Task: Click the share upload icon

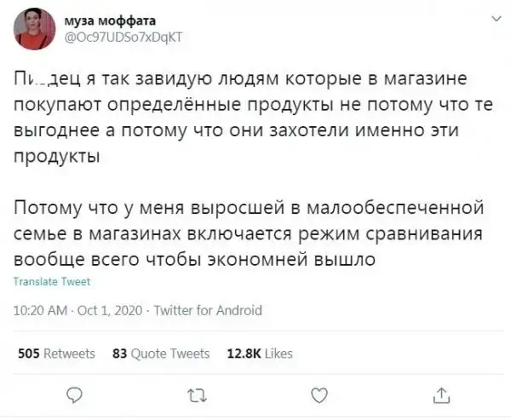Action: [439, 393]
